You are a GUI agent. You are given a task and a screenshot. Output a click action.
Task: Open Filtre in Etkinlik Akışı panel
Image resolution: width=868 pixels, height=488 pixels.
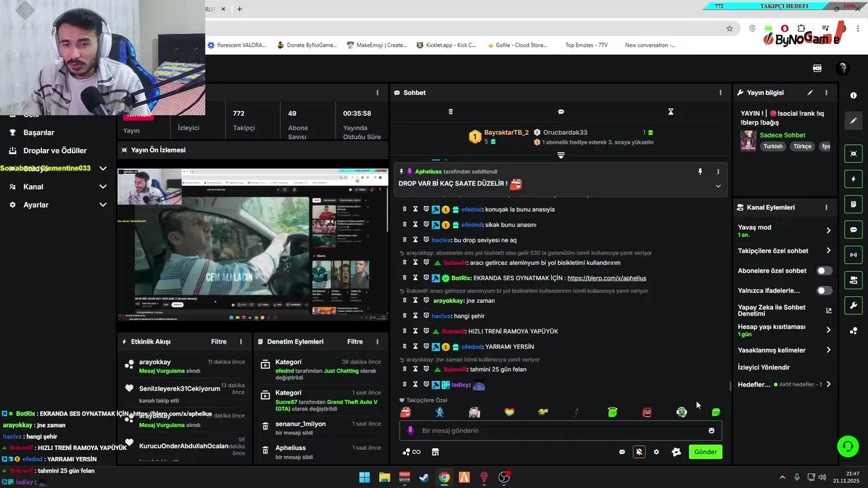click(218, 342)
